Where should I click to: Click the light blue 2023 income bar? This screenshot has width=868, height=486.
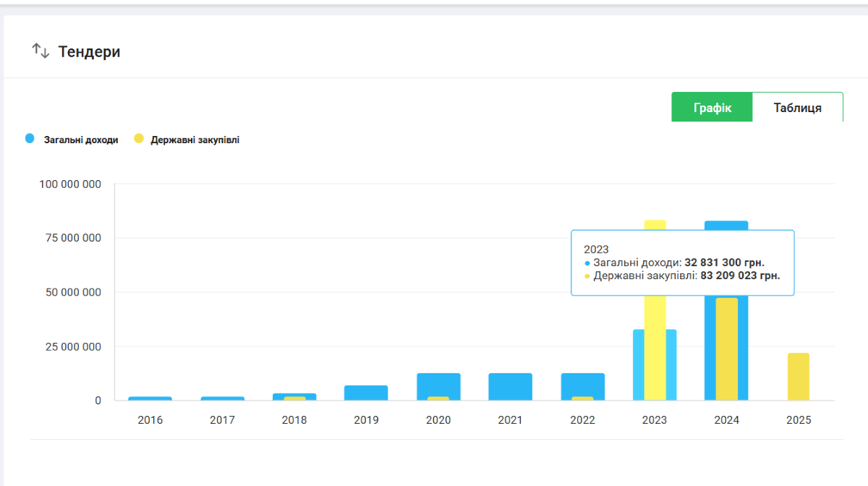coord(638,364)
